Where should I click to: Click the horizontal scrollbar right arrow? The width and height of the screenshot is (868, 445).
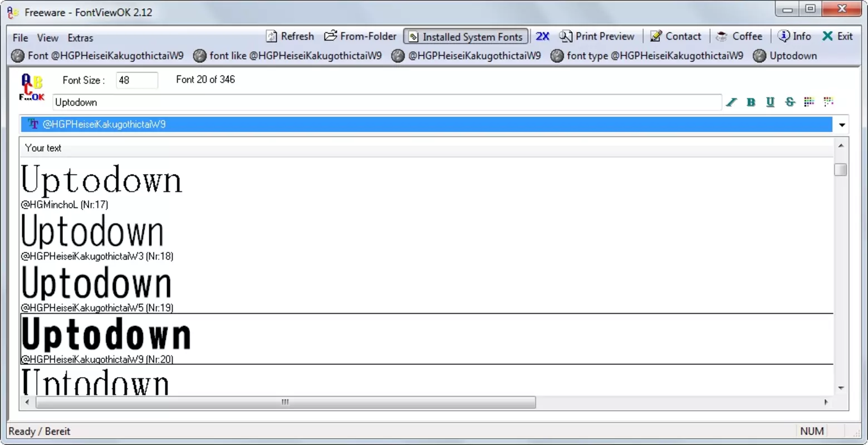[826, 402]
